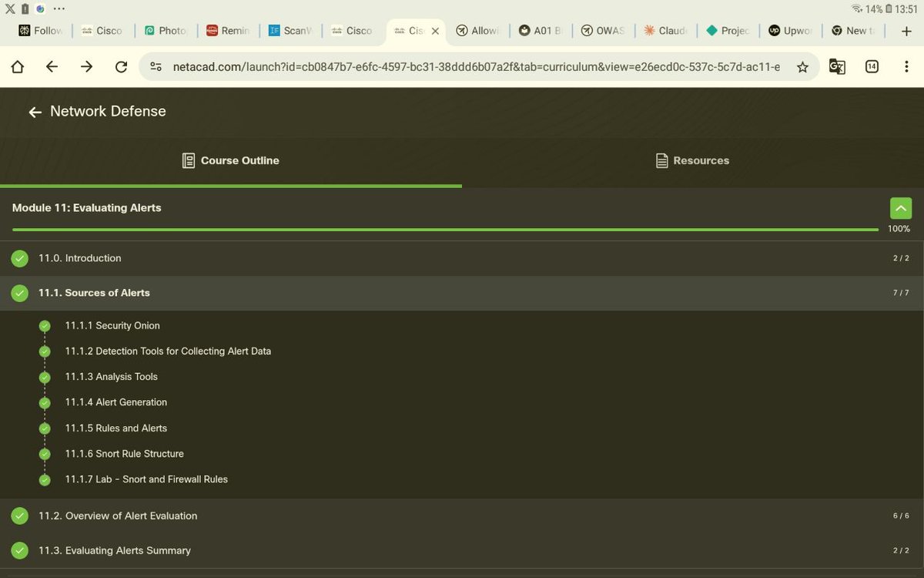
Task: Bookmark this page with the star icon
Action: (x=802, y=67)
